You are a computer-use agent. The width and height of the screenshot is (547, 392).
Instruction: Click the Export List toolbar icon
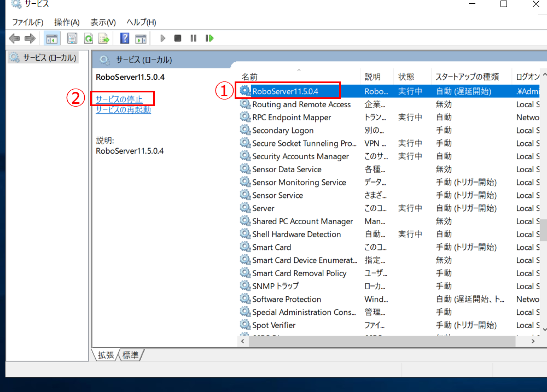tap(104, 38)
